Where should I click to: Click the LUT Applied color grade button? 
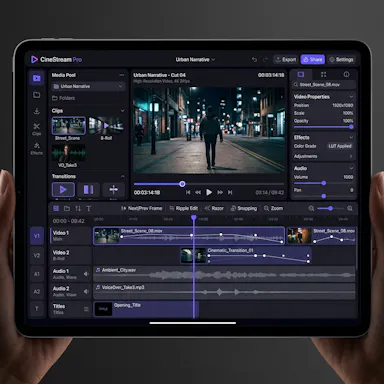pyautogui.click(x=340, y=146)
